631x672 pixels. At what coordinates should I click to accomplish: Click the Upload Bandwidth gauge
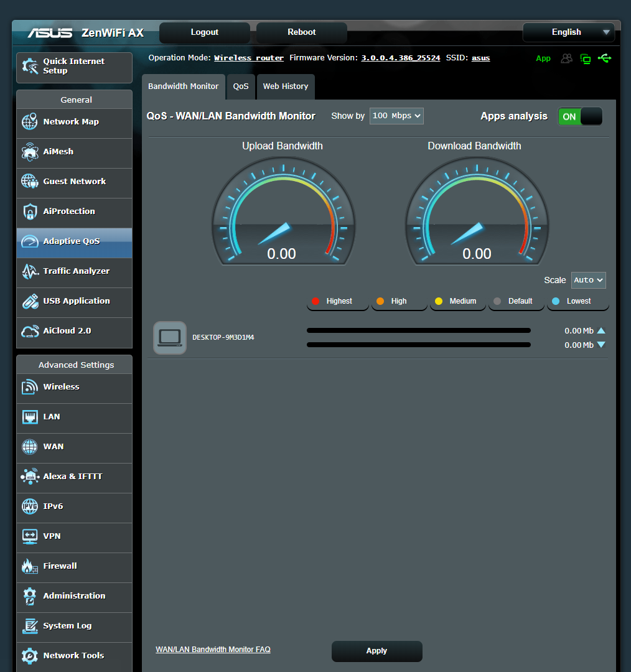(x=283, y=212)
